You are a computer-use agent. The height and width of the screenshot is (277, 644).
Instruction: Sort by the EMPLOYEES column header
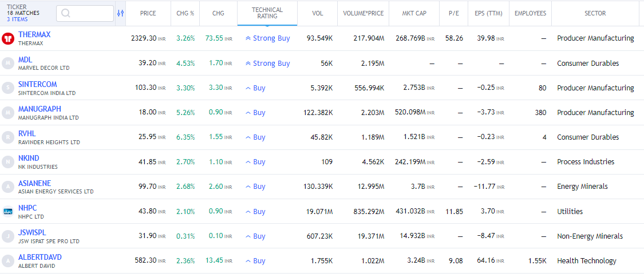pos(530,13)
